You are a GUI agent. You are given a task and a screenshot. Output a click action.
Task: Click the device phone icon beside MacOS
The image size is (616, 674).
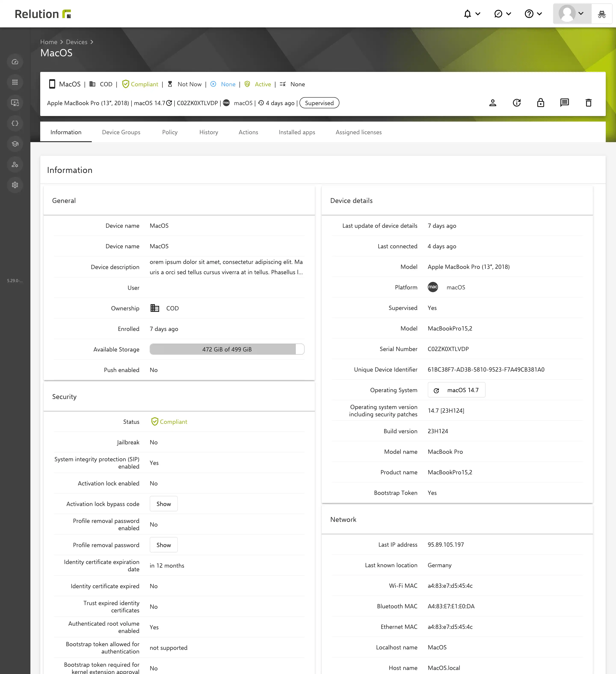(x=52, y=84)
